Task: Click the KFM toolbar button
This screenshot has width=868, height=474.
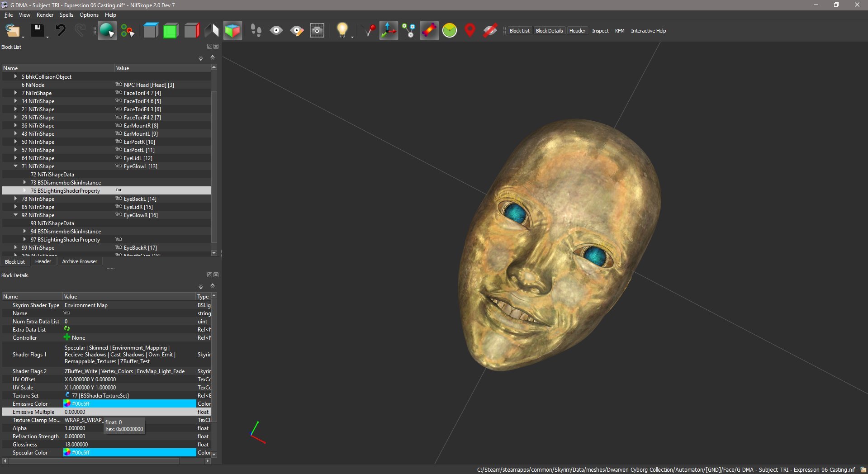Action: pyautogui.click(x=620, y=31)
